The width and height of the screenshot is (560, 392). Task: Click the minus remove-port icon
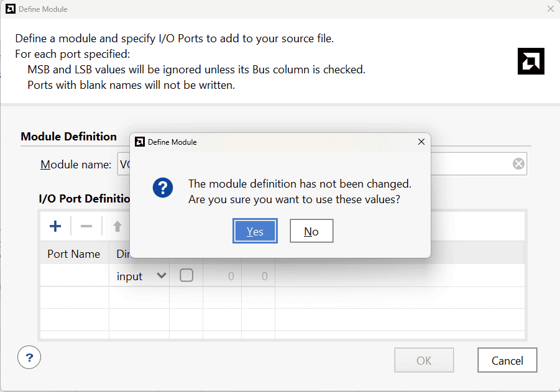86,226
